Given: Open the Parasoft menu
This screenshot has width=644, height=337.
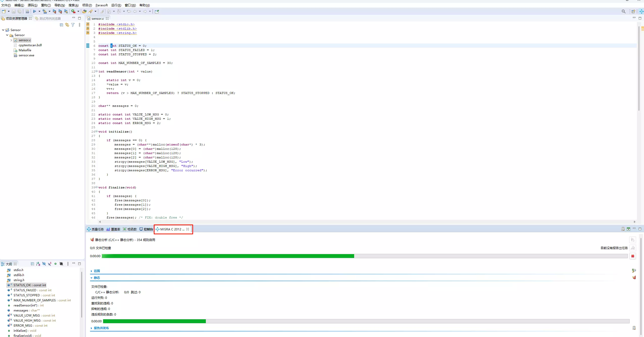Looking at the screenshot, I should point(101,5).
